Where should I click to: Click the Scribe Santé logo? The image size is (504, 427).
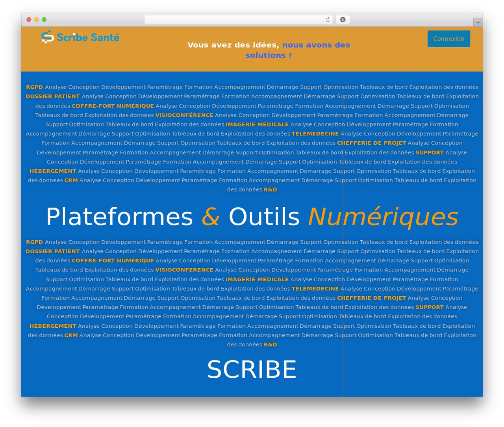click(x=80, y=37)
